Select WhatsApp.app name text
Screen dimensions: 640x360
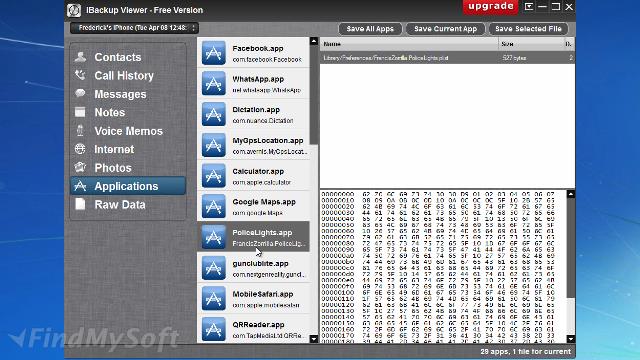click(258, 79)
